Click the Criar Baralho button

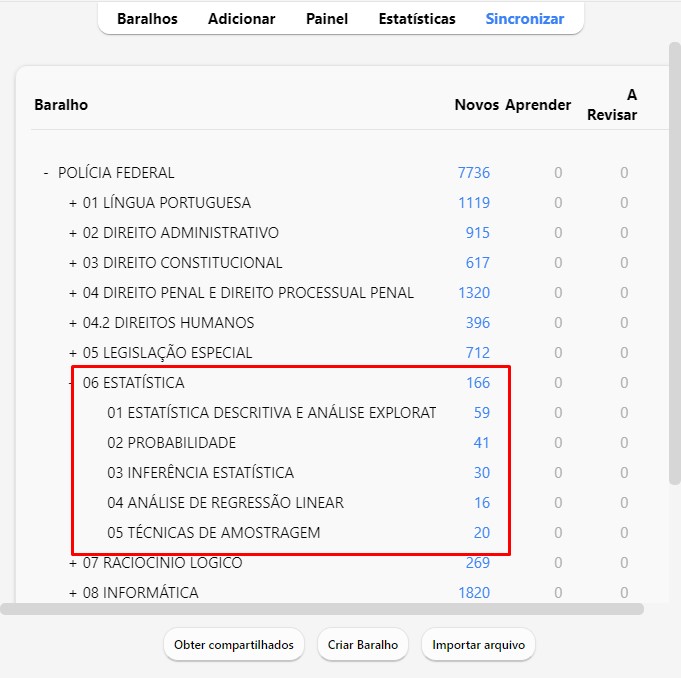(x=363, y=645)
